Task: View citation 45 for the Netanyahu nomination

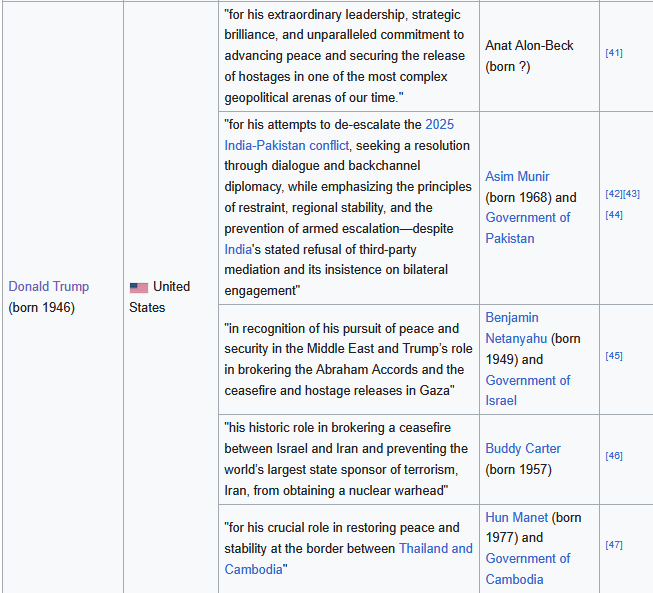Action: tap(614, 355)
